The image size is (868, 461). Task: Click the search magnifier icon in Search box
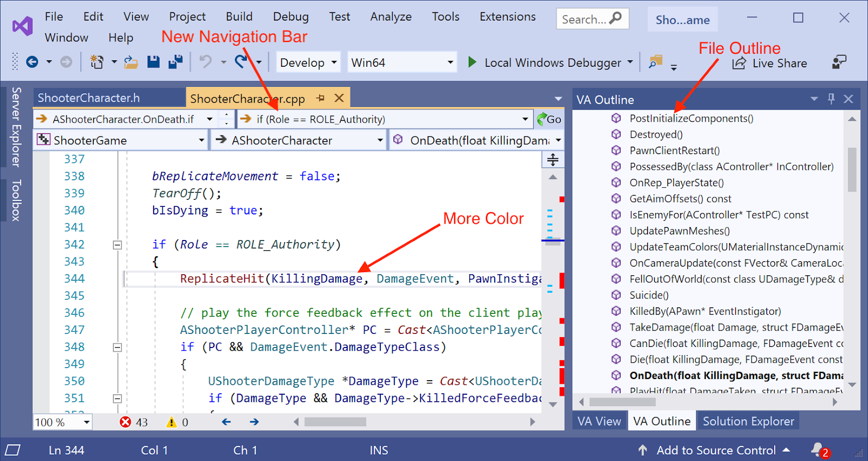(x=616, y=18)
